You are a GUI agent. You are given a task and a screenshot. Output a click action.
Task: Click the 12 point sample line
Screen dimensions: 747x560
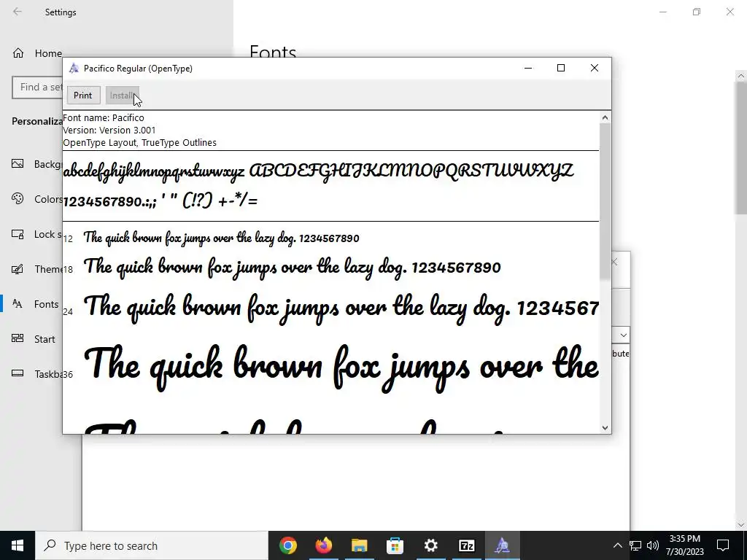(x=222, y=238)
